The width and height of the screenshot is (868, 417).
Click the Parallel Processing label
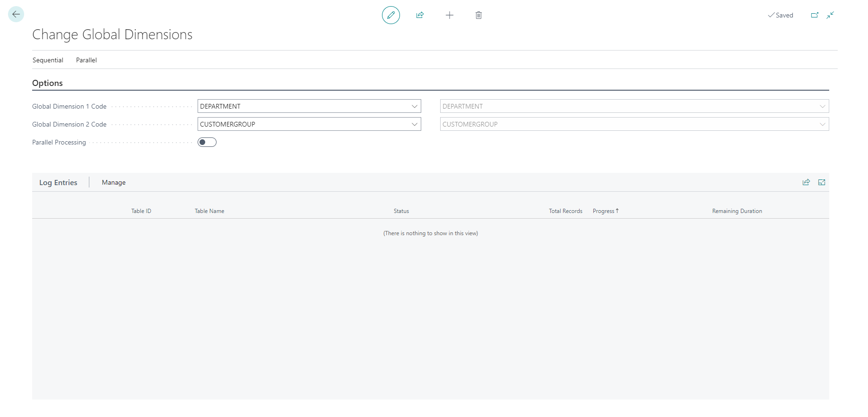(x=59, y=142)
